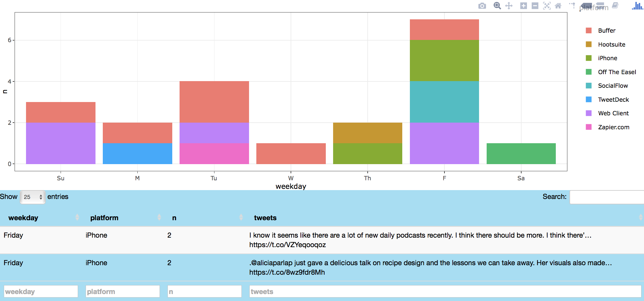Click Friday's teal SocialFlow bar segment
644x301 pixels.
[x=444, y=102]
